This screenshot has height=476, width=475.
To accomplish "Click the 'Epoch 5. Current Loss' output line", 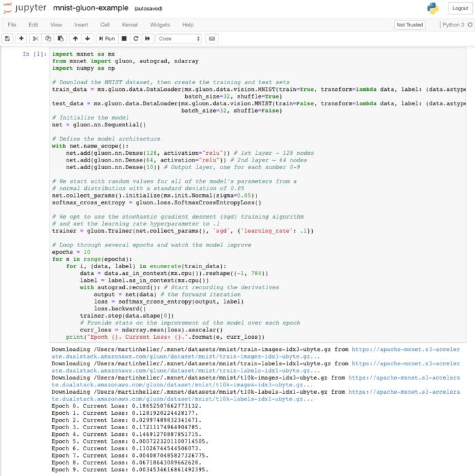I will point(130,441).
